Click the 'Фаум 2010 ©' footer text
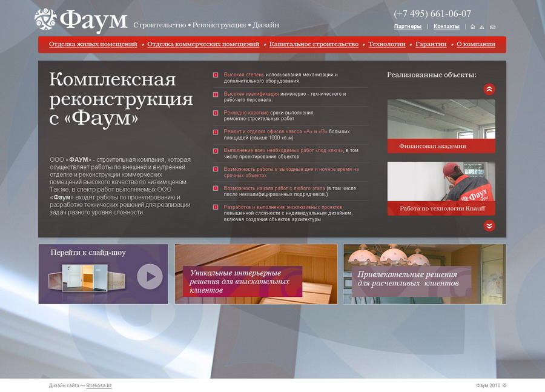The width and height of the screenshot is (545, 392). click(491, 385)
